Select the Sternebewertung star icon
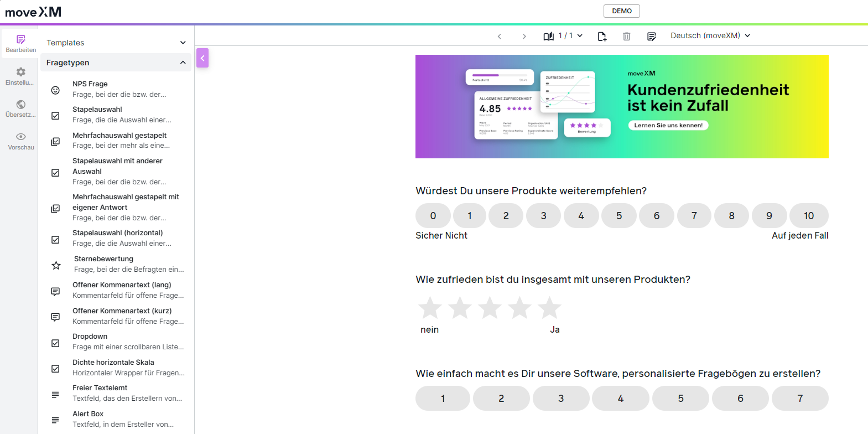 coord(56,265)
